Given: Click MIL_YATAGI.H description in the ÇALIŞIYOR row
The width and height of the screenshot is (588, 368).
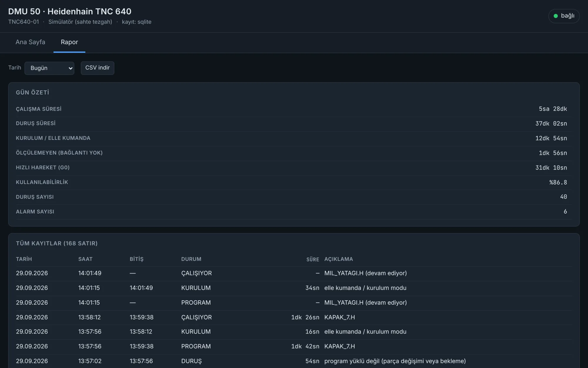Looking at the screenshot, I should [x=365, y=273].
